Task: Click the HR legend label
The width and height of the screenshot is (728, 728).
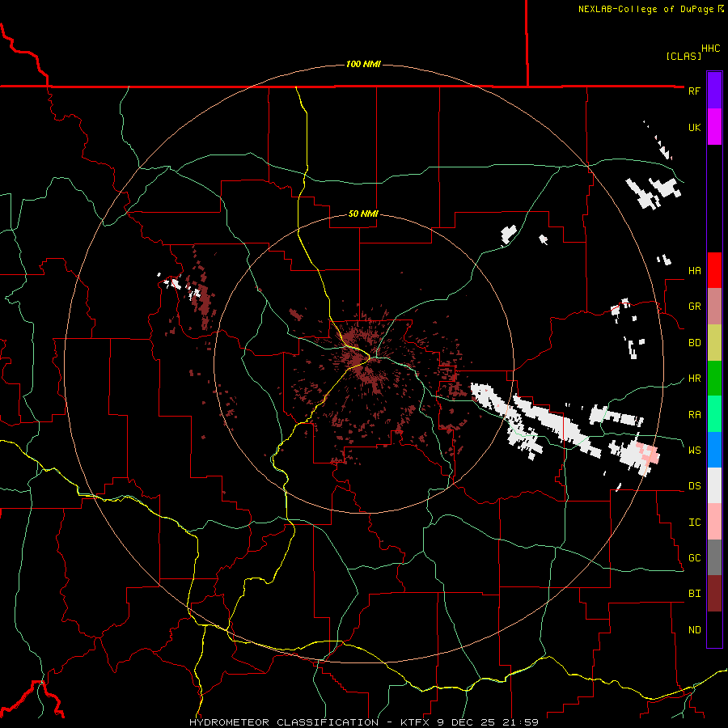Action: coord(694,379)
